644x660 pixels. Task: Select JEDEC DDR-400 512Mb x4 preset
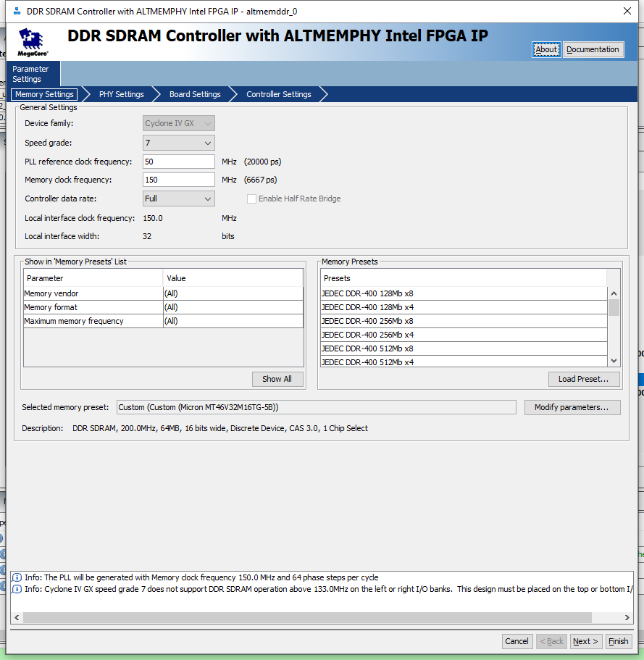(x=464, y=362)
